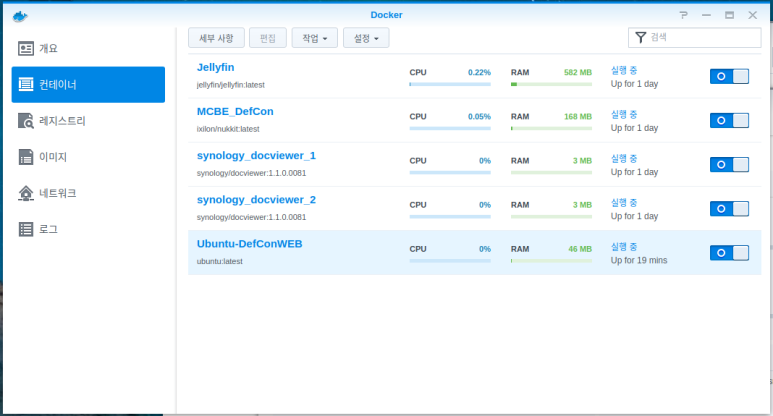Select the Jellyfin container name
Viewport: 773px width, 416px height.
215,68
